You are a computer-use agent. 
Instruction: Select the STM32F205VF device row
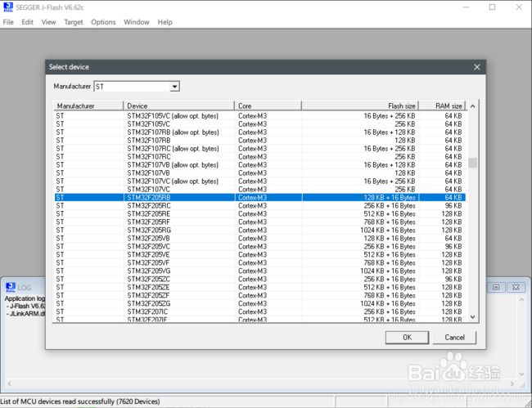pos(260,262)
